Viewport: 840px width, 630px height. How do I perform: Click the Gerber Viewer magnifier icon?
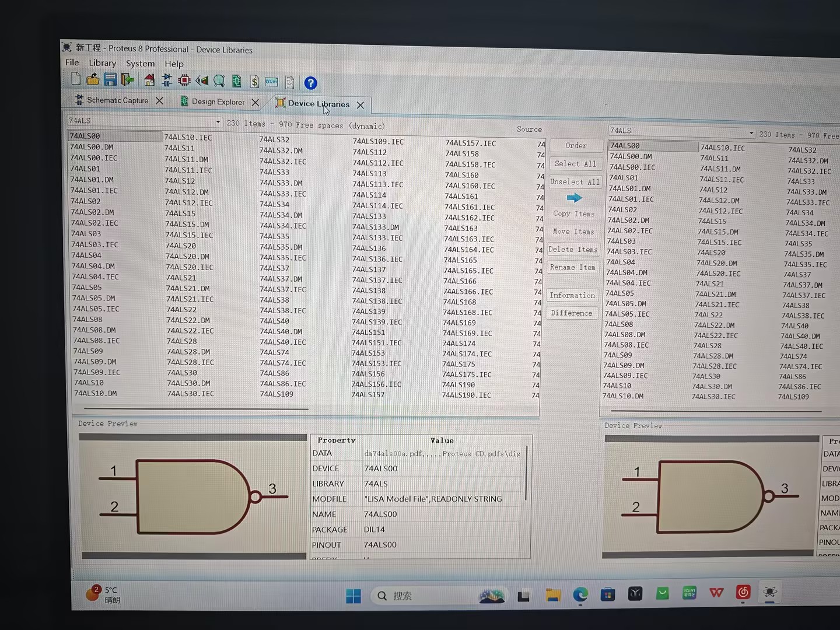pos(219,81)
